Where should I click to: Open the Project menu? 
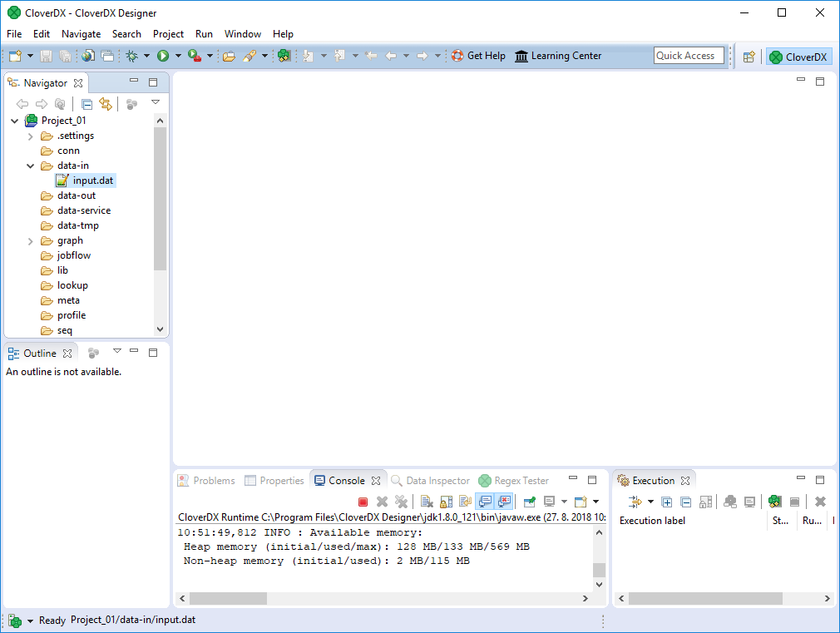click(168, 34)
